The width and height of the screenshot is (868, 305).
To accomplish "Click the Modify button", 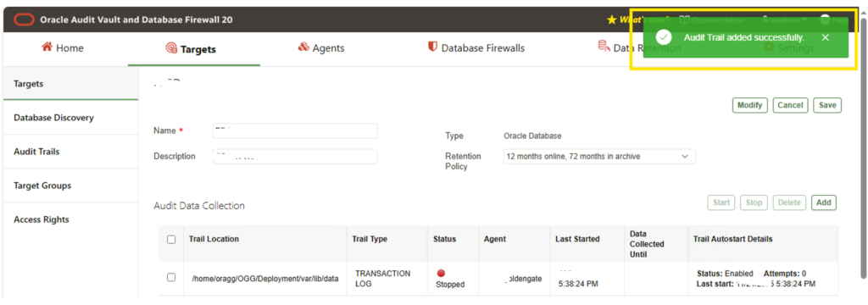I will [x=750, y=105].
